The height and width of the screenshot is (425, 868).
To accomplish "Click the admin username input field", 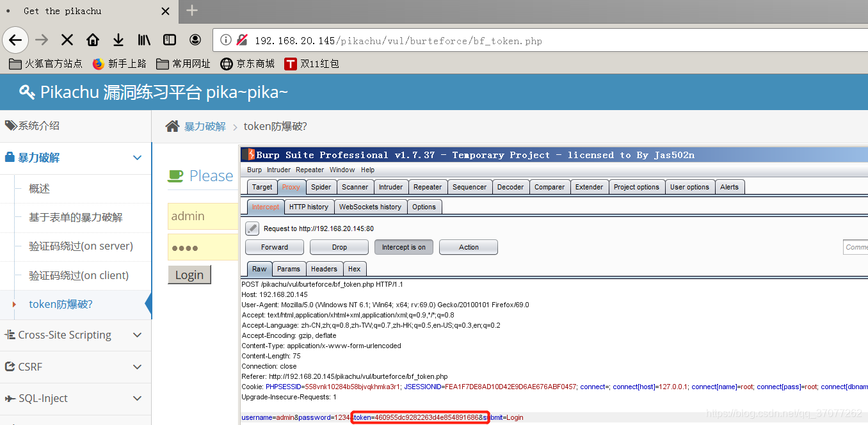I will [204, 216].
